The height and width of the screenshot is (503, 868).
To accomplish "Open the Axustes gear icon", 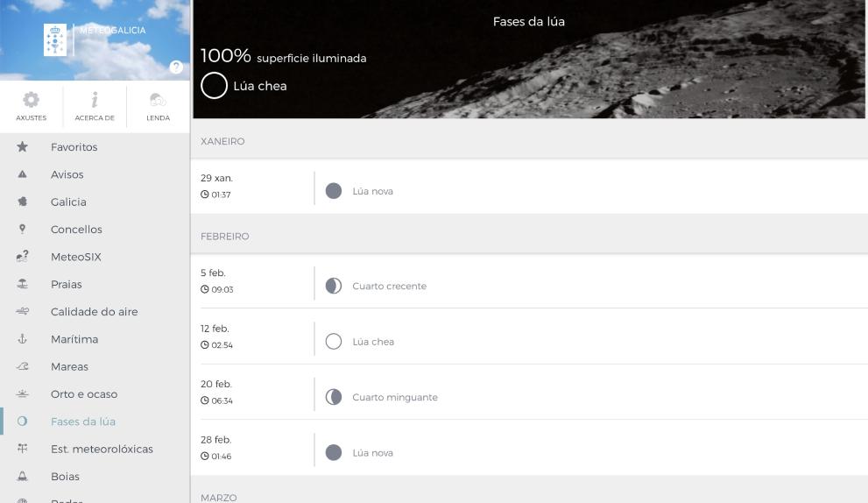I will 31,100.
